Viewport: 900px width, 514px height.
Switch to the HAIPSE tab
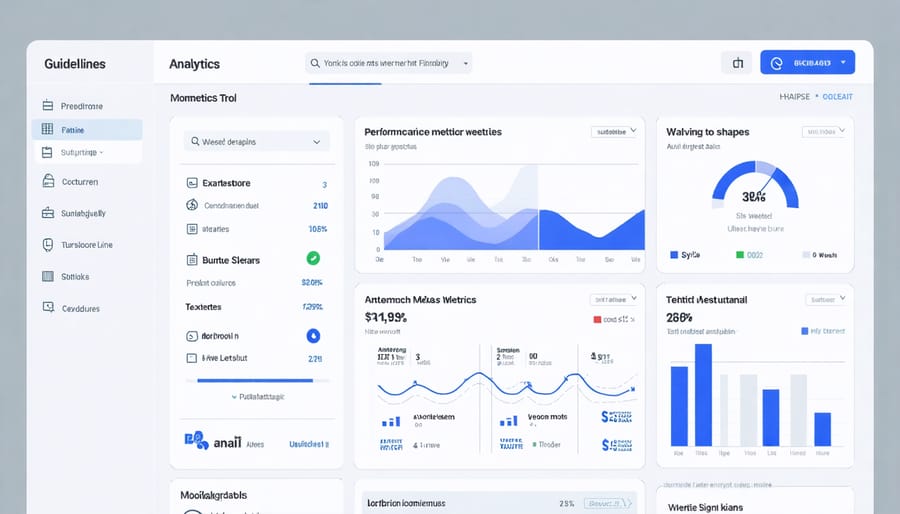click(794, 97)
